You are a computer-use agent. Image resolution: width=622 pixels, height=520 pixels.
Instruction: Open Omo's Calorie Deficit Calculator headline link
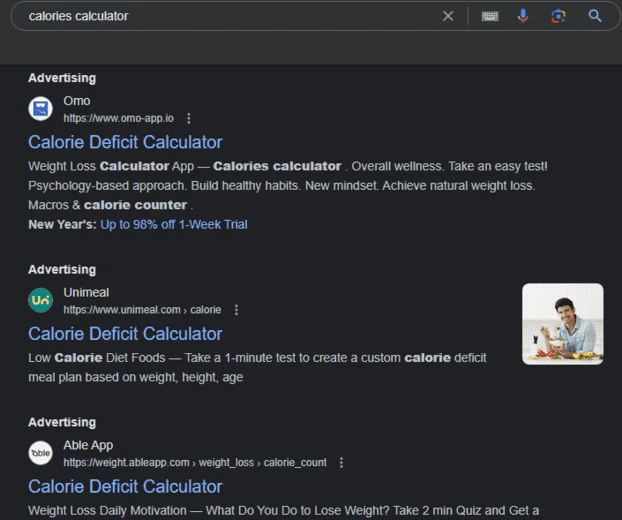point(125,142)
